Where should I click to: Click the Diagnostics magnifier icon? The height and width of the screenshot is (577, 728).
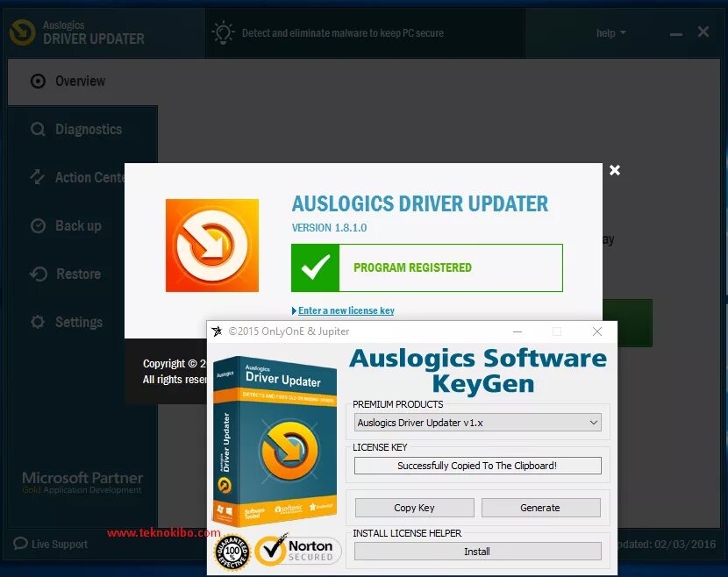tap(38, 129)
